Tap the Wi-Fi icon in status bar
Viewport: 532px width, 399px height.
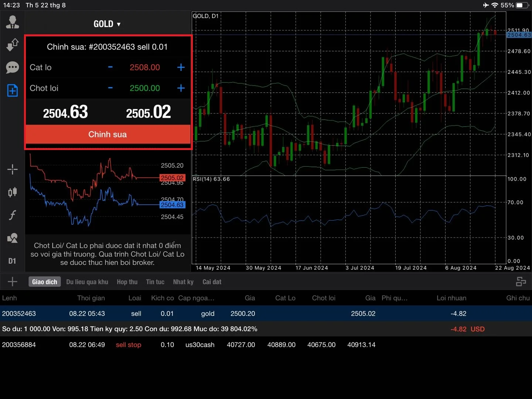coord(495,5)
